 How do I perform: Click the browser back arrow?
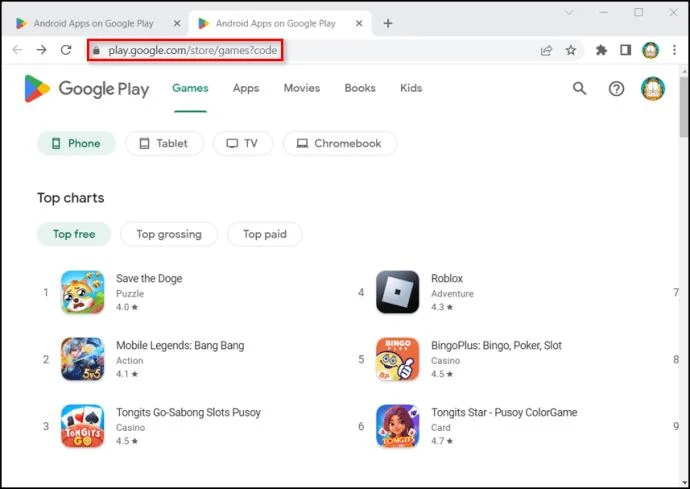pyautogui.click(x=17, y=50)
